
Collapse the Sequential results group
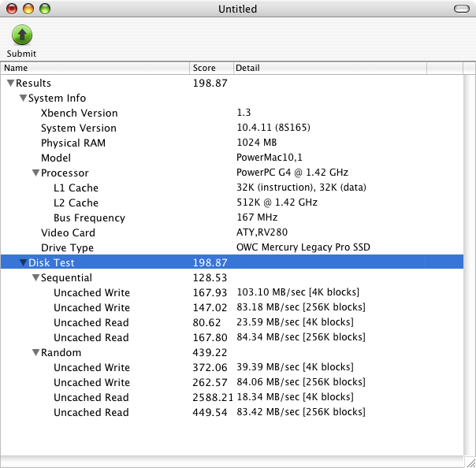click(35, 278)
